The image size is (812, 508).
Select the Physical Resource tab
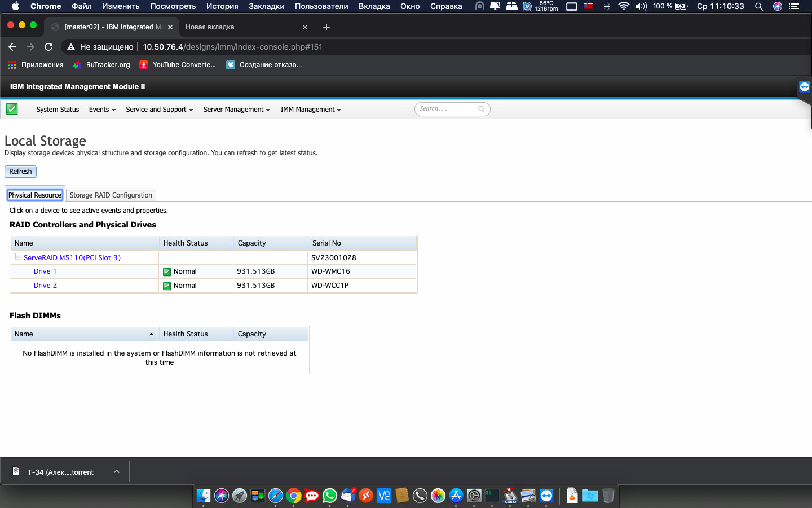(35, 195)
